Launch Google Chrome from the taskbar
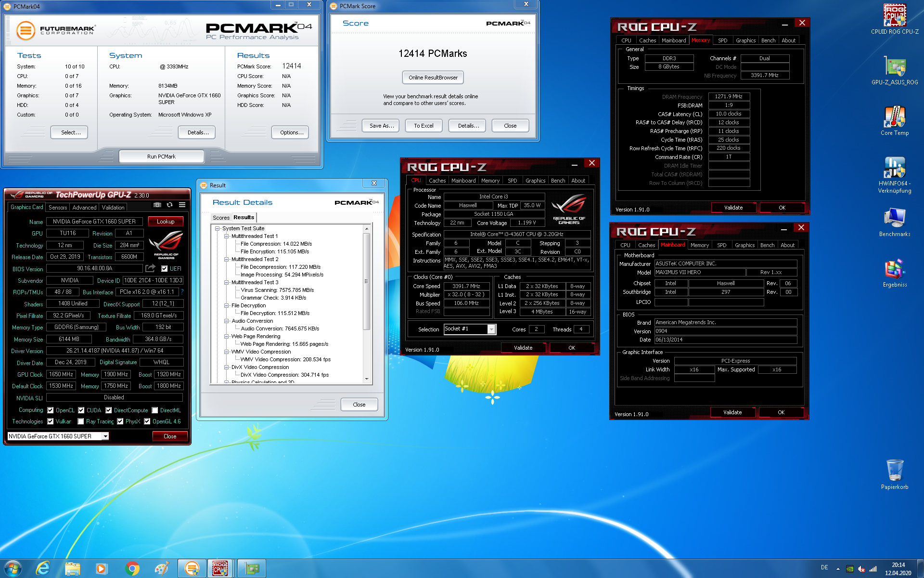Viewport: 924px width, 578px height. [132, 568]
